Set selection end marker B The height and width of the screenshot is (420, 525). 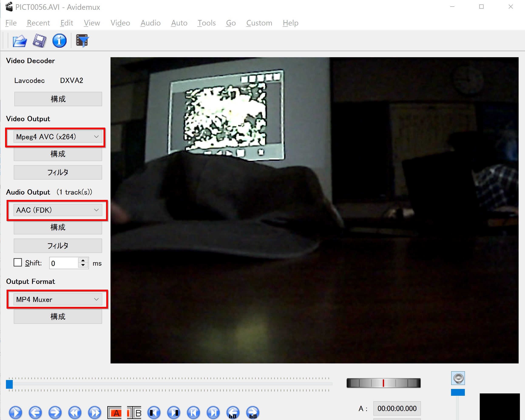[134, 412]
